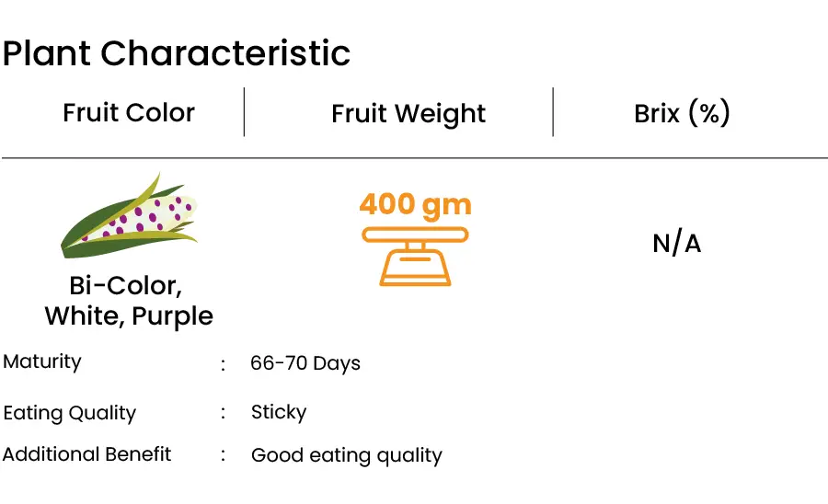828x504 pixels.
Task: Click the Good eating quality text
Action: click(x=347, y=455)
